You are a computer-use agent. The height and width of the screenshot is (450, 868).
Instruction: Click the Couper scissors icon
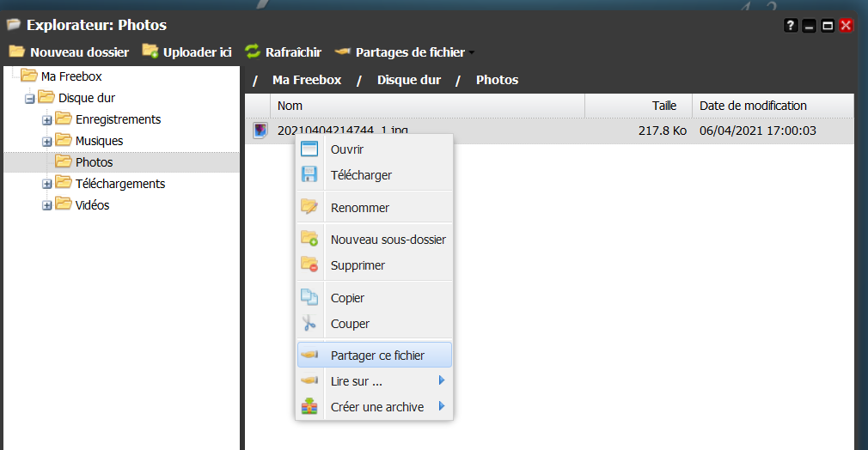coord(309,324)
